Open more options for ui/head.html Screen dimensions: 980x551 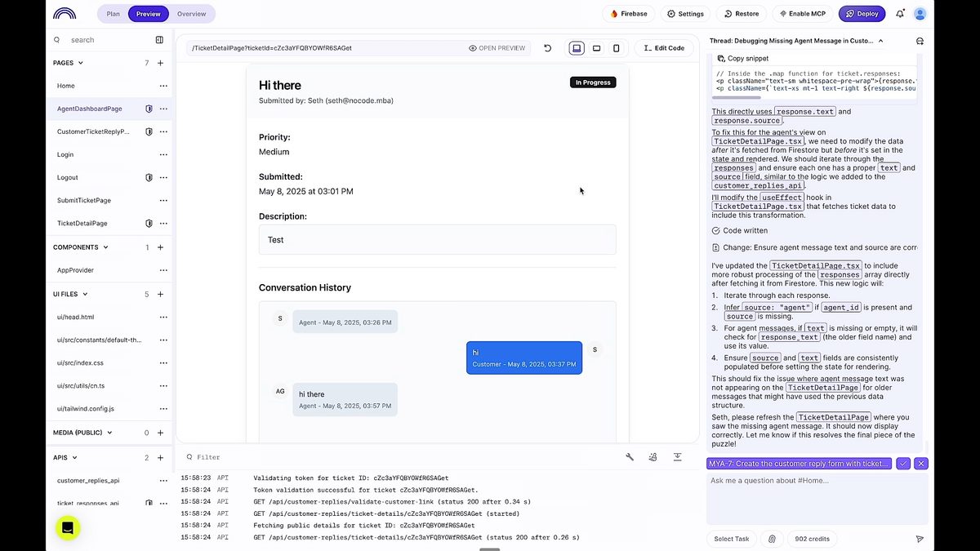(163, 317)
